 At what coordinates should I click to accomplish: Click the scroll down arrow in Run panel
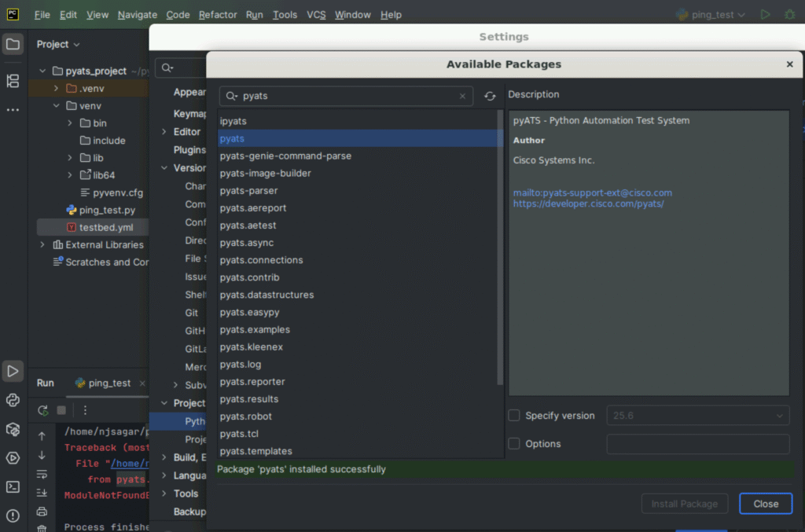tap(42, 455)
